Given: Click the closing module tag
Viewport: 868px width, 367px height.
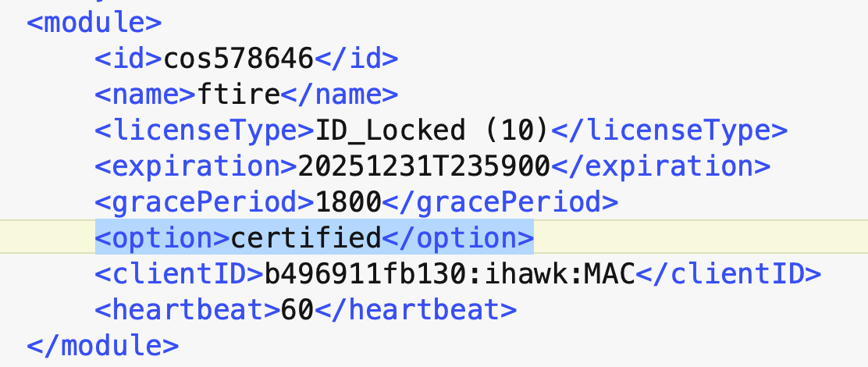Looking at the screenshot, I should [x=102, y=345].
